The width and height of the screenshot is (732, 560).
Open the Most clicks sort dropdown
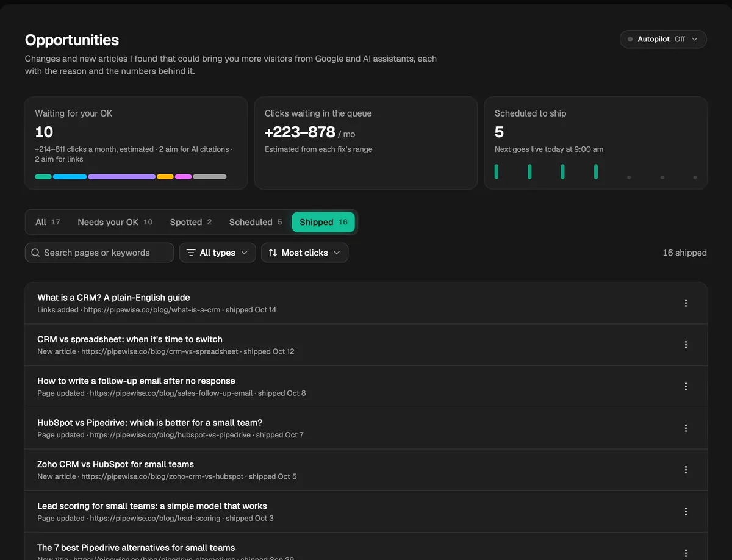[x=305, y=253]
